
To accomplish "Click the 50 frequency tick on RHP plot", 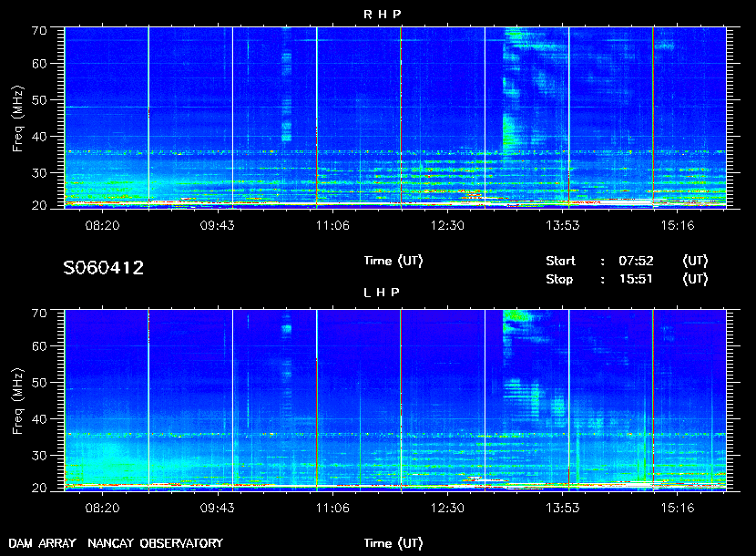I will 39,100.
